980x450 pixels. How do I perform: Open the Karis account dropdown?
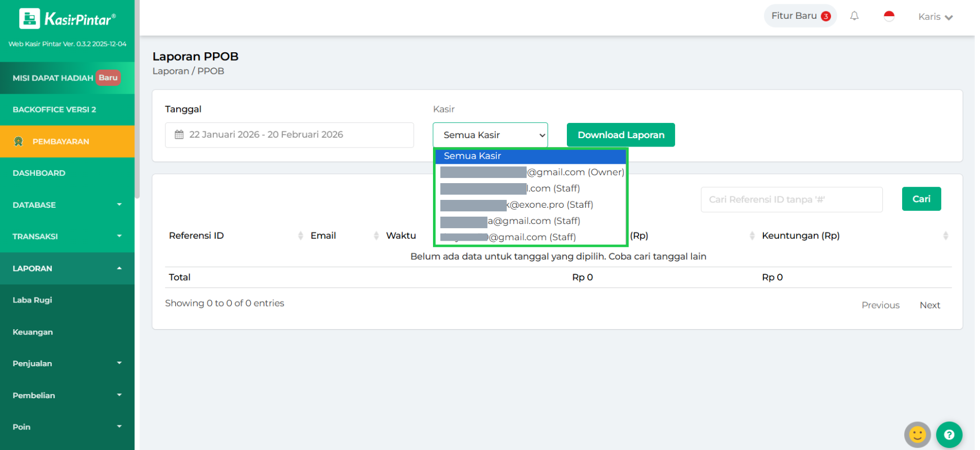935,17
